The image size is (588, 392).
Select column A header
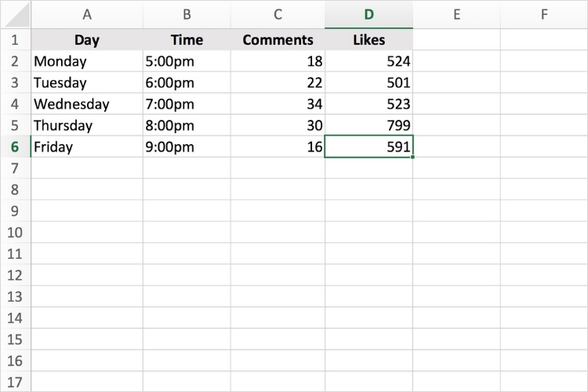click(86, 15)
